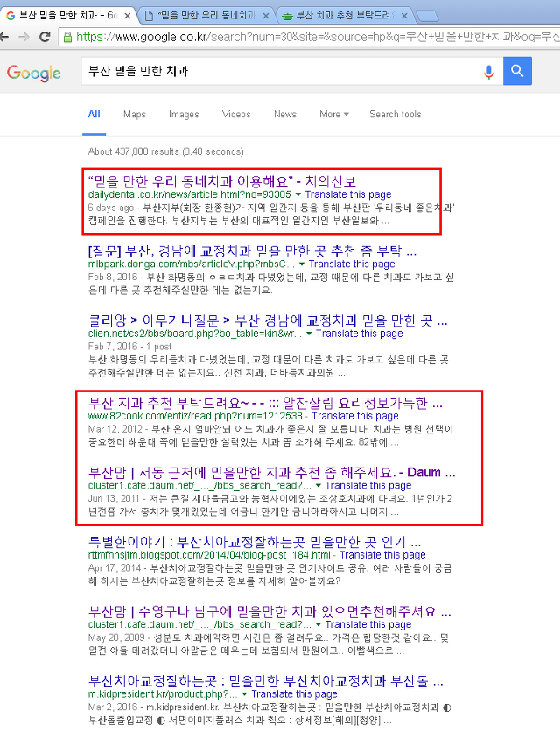Expand dropdown arrow beside clien.net URL
This screenshot has height=739, width=560.
(x=309, y=334)
